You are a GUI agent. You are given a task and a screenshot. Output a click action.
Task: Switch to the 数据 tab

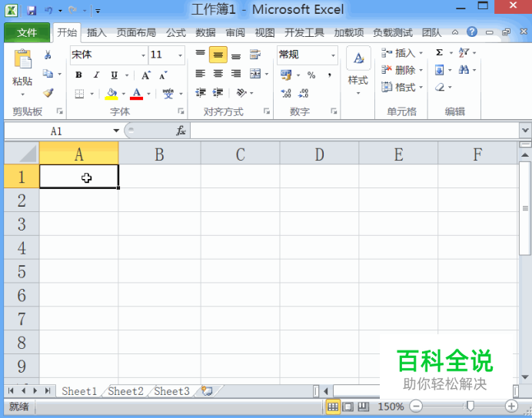(205, 32)
